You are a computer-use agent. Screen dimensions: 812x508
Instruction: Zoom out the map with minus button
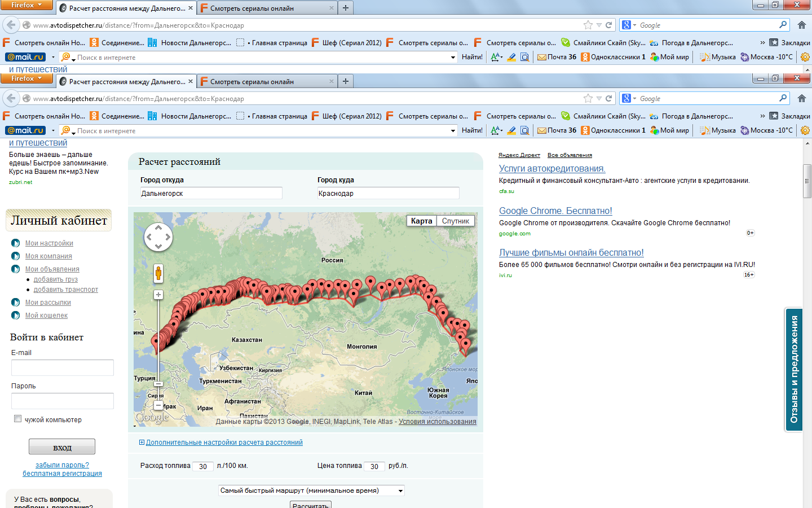[158, 405]
